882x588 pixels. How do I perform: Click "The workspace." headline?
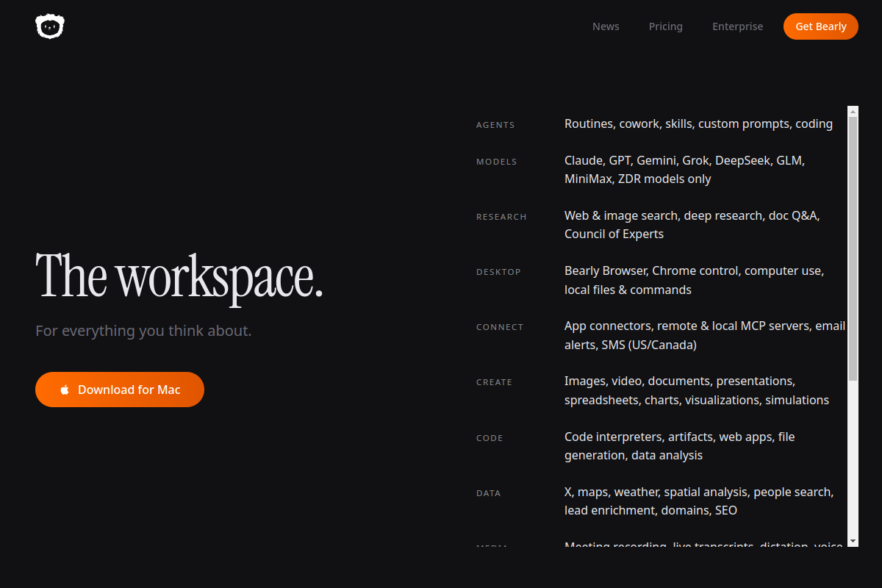click(x=179, y=276)
